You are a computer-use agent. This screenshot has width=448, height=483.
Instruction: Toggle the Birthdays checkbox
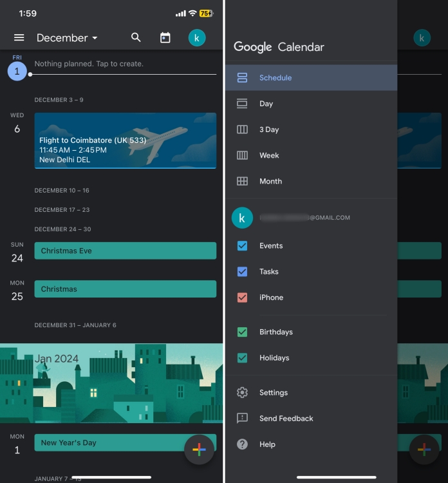tap(242, 332)
